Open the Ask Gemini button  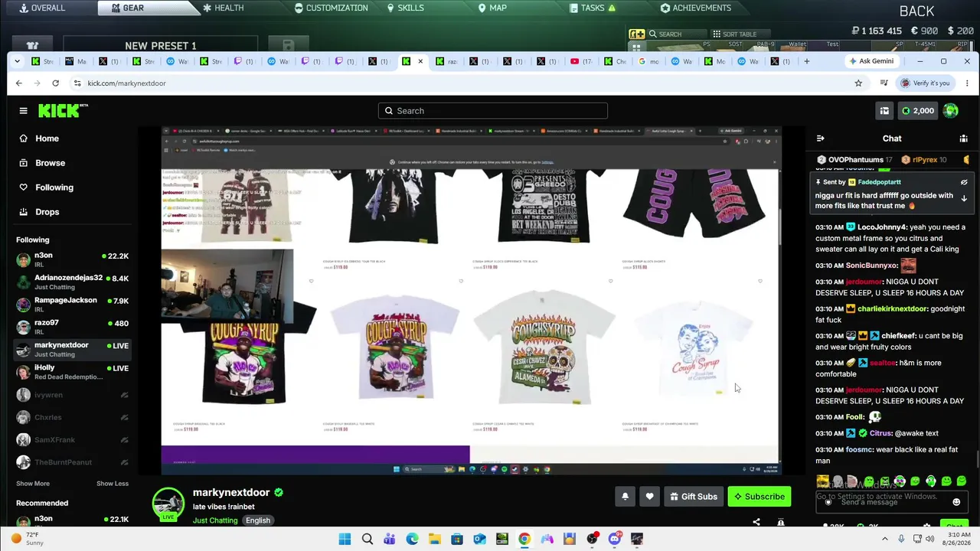(871, 61)
